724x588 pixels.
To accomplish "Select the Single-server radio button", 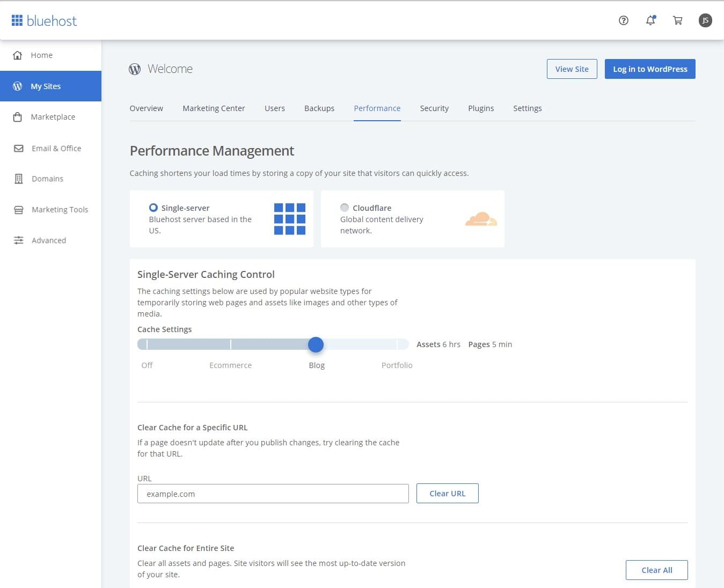I will 153,208.
